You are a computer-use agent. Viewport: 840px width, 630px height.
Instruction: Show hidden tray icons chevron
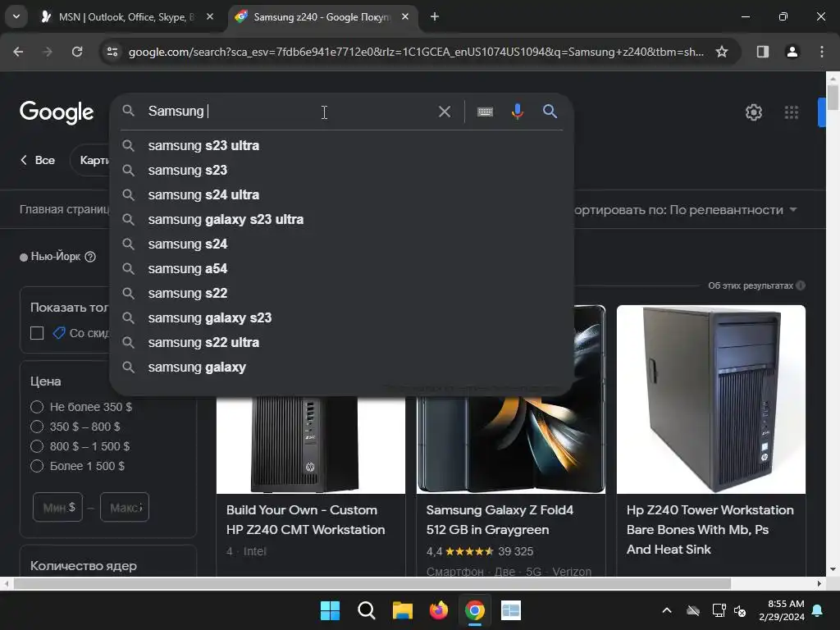point(666,610)
